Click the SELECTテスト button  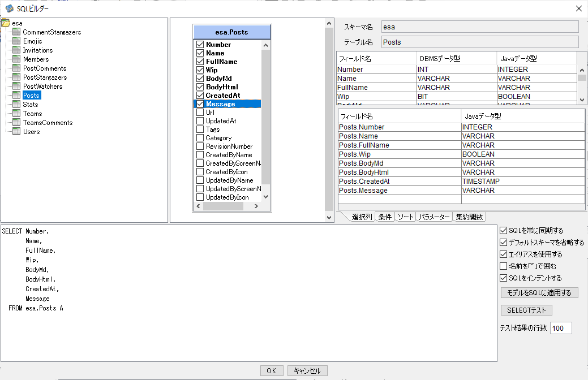click(526, 310)
